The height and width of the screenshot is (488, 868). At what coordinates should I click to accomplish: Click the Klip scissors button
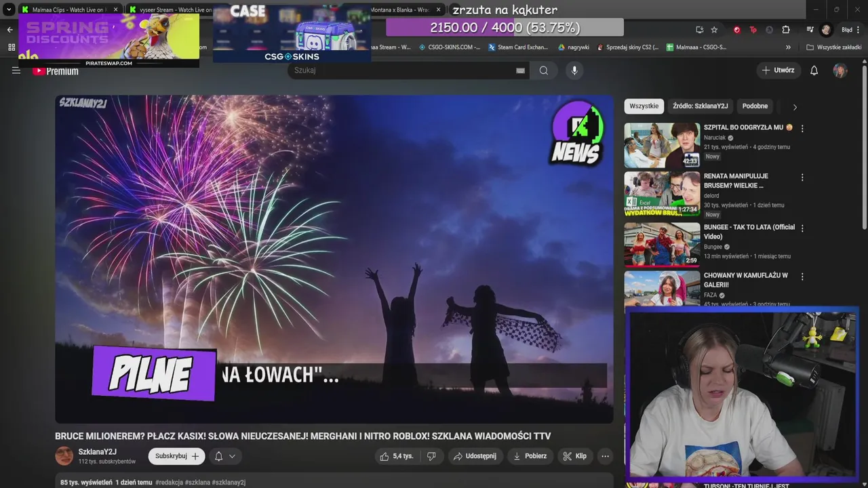[x=574, y=456]
